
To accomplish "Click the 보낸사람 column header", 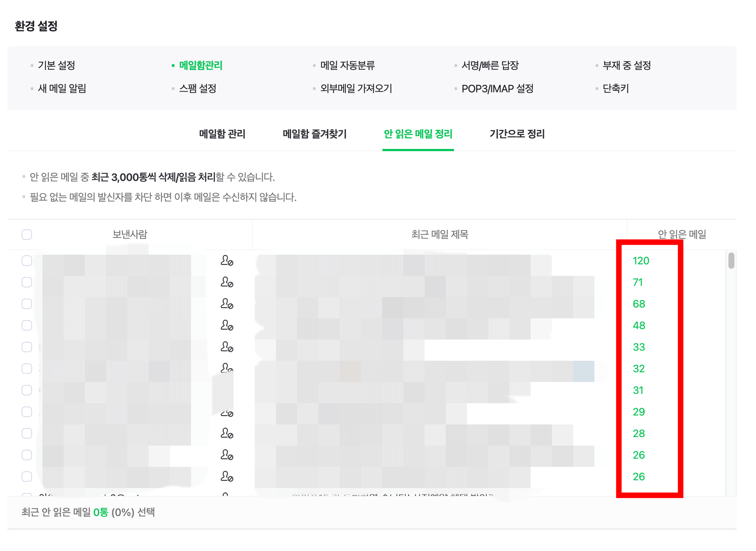I will point(130,235).
